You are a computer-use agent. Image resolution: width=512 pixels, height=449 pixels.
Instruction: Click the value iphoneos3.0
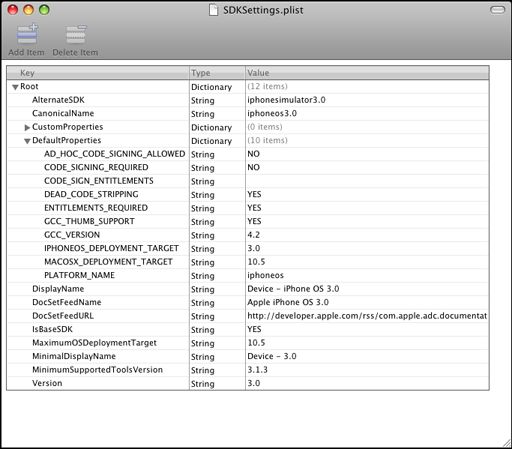pos(272,113)
